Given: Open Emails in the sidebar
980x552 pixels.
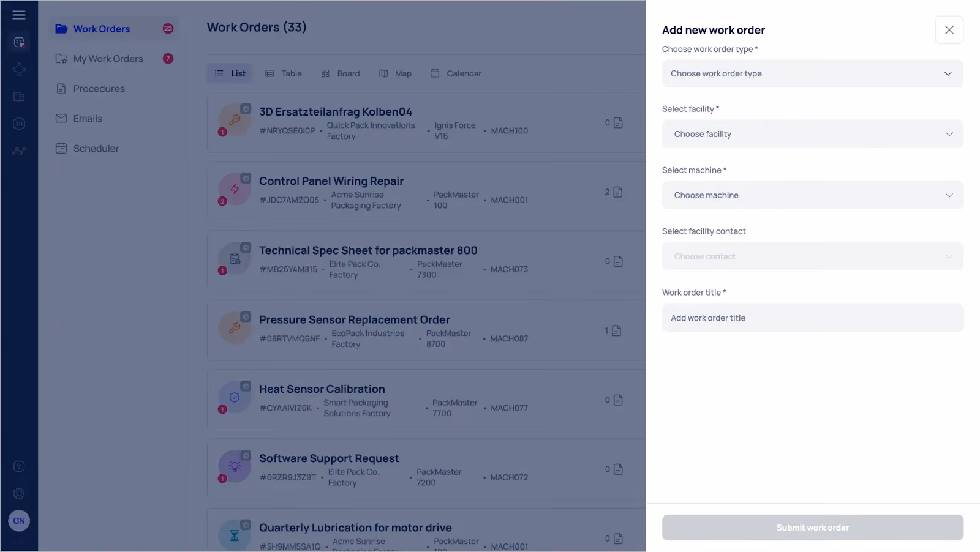Looking at the screenshot, I should click(x=114, y=119).
